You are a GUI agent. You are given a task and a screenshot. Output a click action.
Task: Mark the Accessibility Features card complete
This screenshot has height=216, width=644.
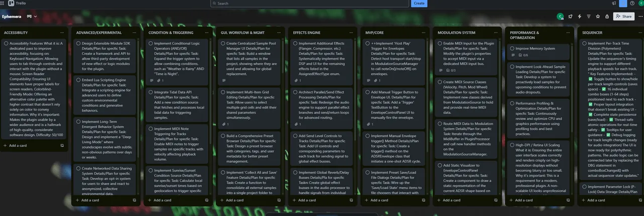[6, 44]
